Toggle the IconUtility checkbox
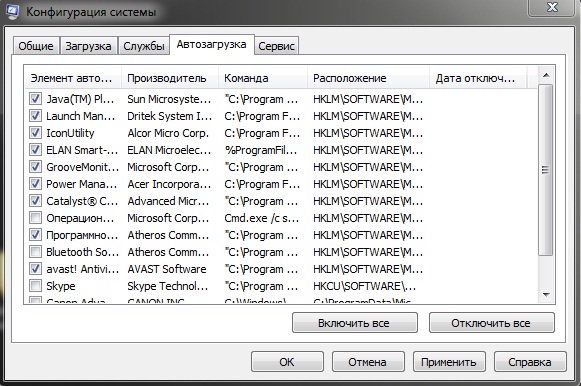581x386 pixels. coord(35,133)
